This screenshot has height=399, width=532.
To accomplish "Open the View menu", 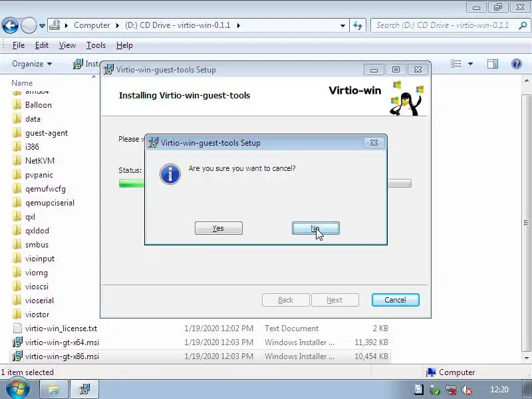I will 67,45.
